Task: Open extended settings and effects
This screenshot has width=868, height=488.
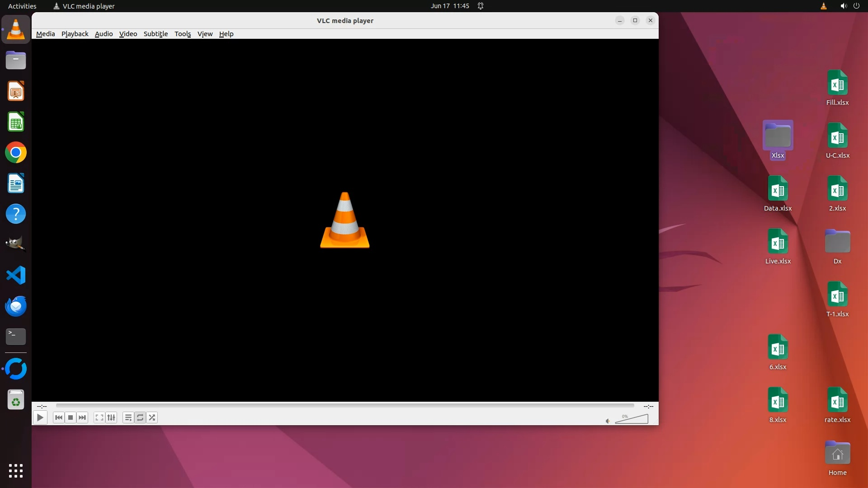Action: [111, 418]
